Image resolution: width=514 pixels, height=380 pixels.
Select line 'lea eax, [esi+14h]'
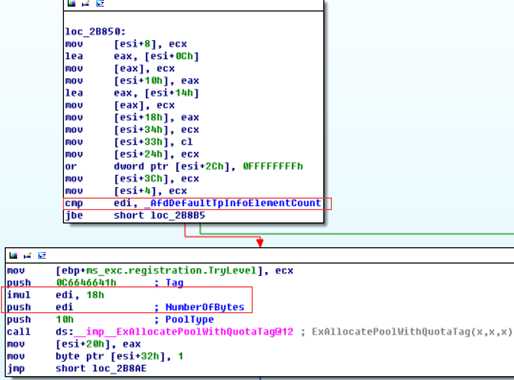point(132,93)
